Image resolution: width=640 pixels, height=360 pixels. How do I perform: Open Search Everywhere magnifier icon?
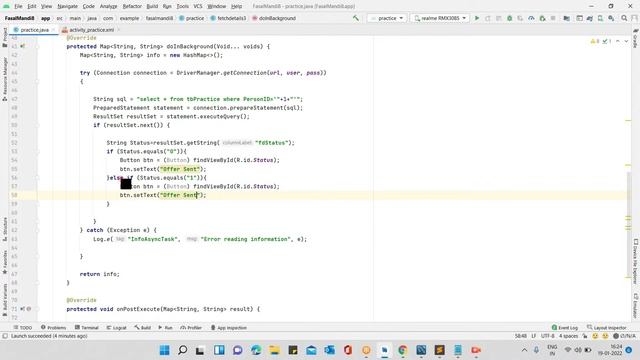[x=624, y=18]
